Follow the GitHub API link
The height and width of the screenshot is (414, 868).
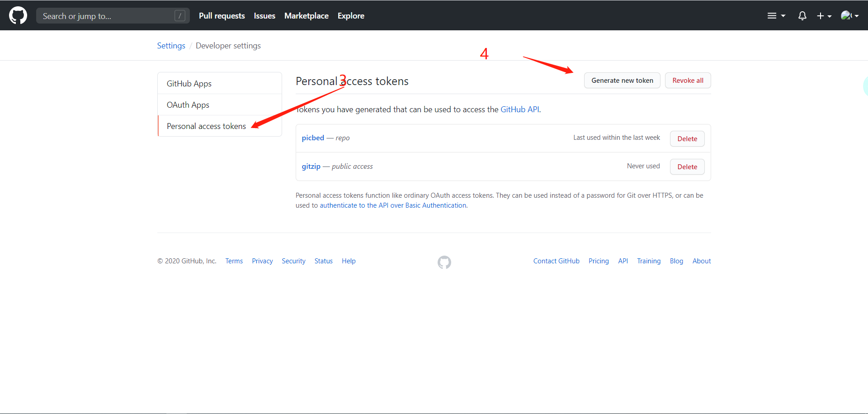[x=519, y=109]
